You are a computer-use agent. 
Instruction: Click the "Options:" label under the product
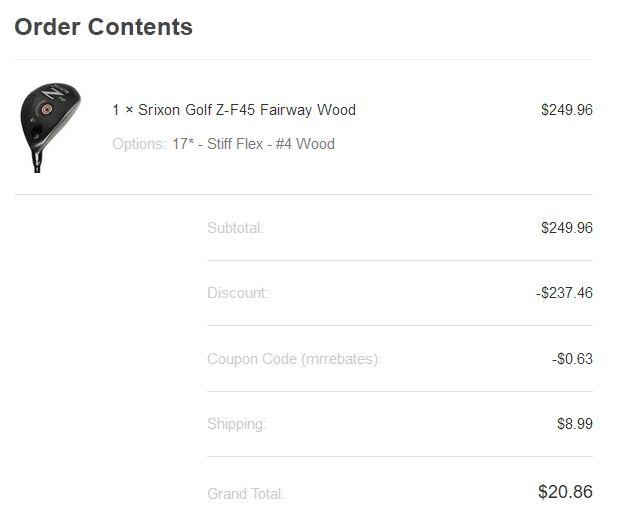pyautogui.click(x=139, y=144)
